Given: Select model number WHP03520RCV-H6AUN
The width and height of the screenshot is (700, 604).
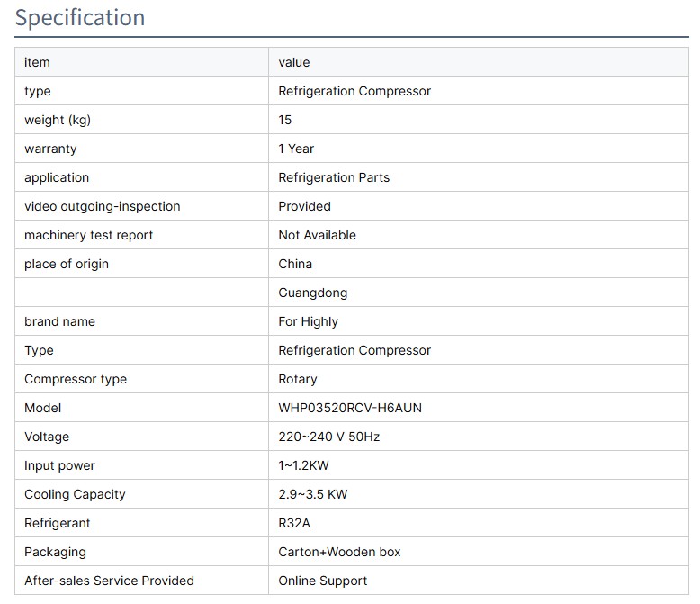Looking at the screenshot, I should pos(350,408).
